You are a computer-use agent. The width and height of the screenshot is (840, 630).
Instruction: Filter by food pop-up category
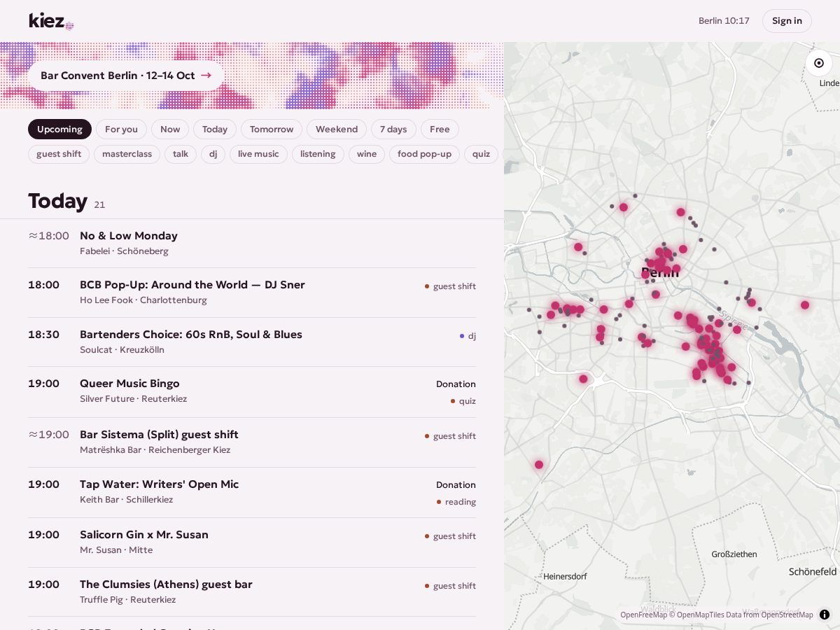[424, 154]
